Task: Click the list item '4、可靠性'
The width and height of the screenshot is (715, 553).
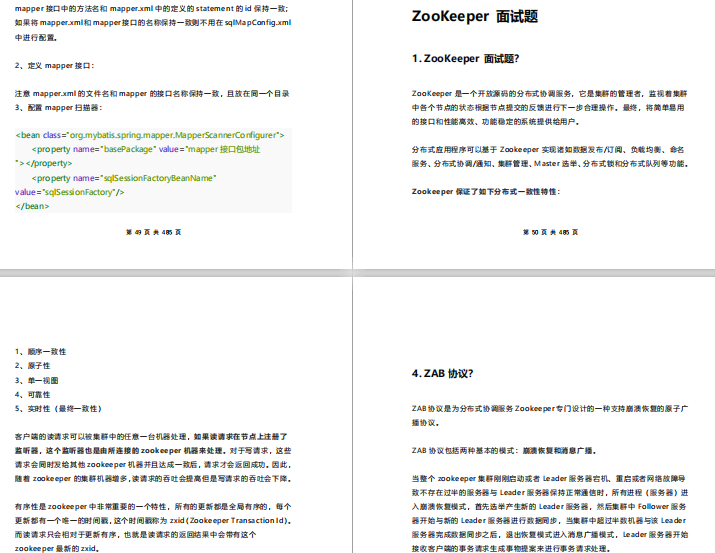Action: click(32, 394)
